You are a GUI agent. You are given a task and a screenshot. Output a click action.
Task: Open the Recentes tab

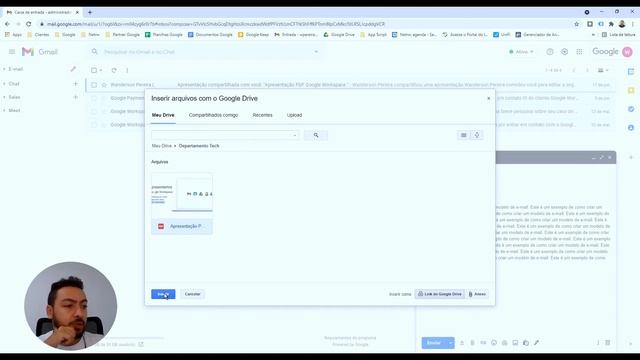(262, 115)
